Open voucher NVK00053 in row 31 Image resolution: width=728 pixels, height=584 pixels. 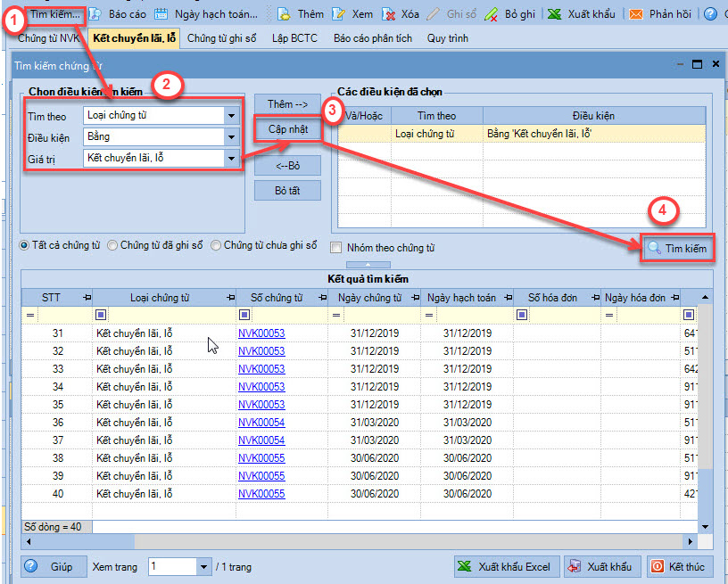coord(261,333)
